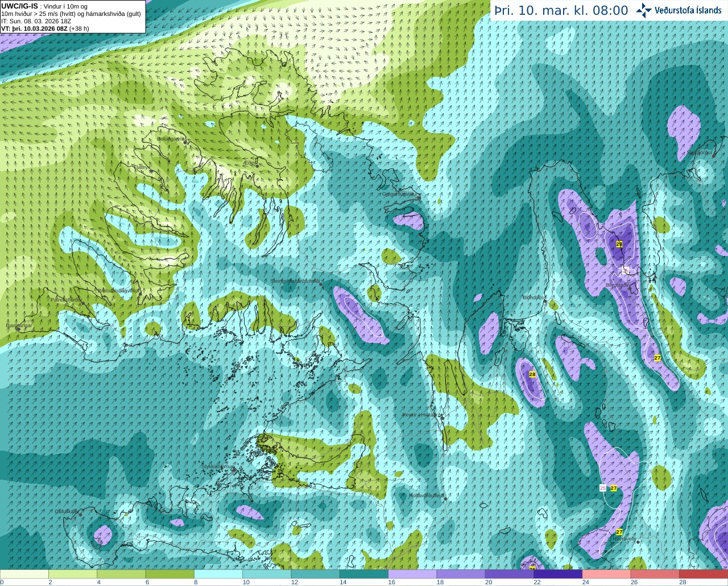Select the Siglufjörður station label
Screen dimensions: 728x586
tap(700, 152)
